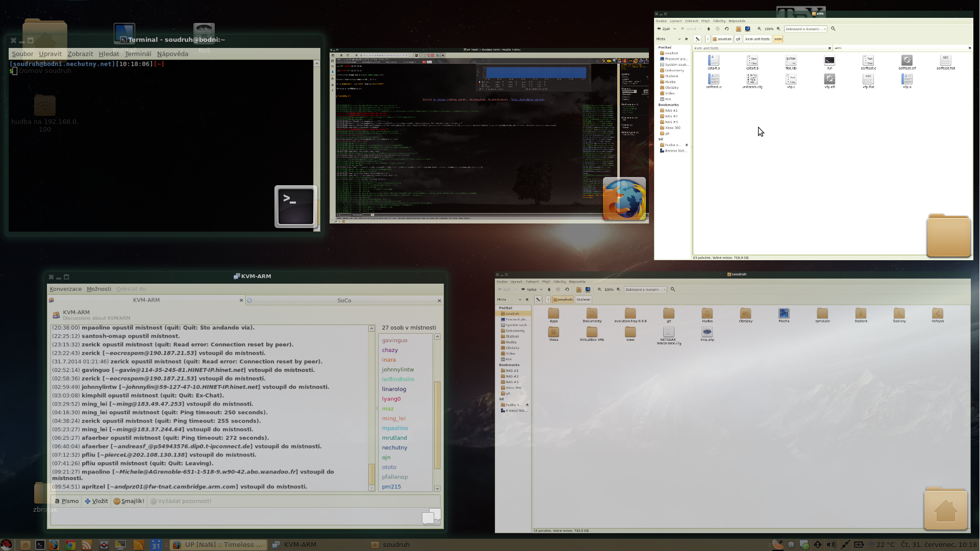This screenshot has width=980, height=551.
Task: Open Soubor menu in Terminal window
Action: pos(22,54)
